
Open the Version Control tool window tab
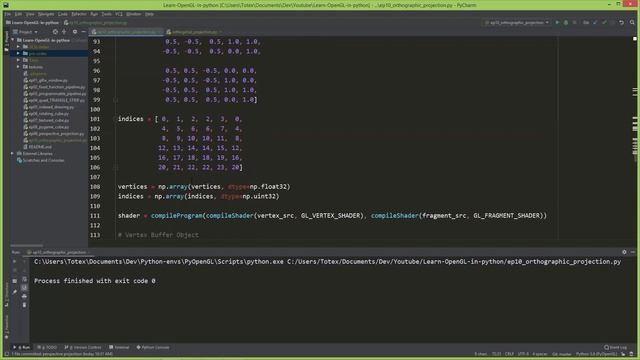pos(83,347)
